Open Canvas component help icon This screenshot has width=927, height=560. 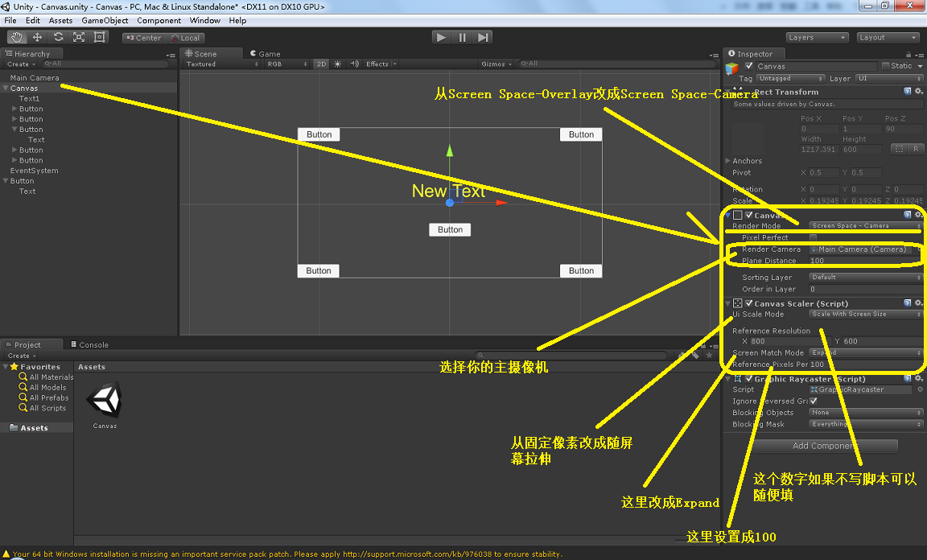[908, 215]
